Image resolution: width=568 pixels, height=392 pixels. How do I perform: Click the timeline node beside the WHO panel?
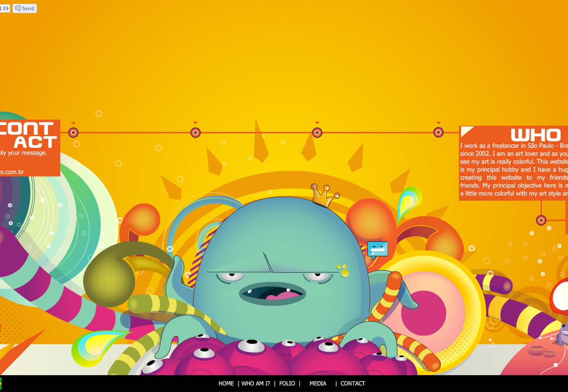438,132
